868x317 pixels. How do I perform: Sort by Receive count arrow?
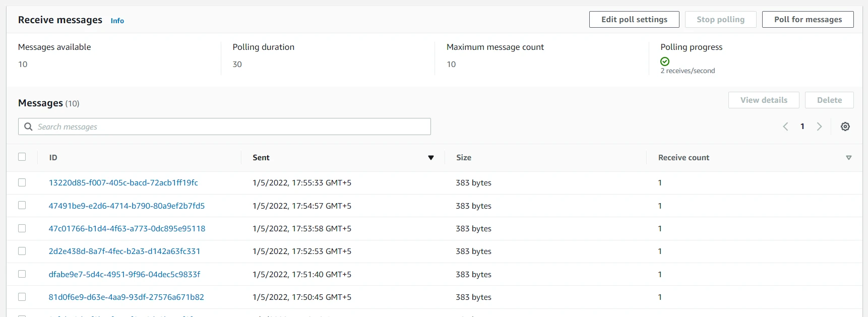pos(848,158)
